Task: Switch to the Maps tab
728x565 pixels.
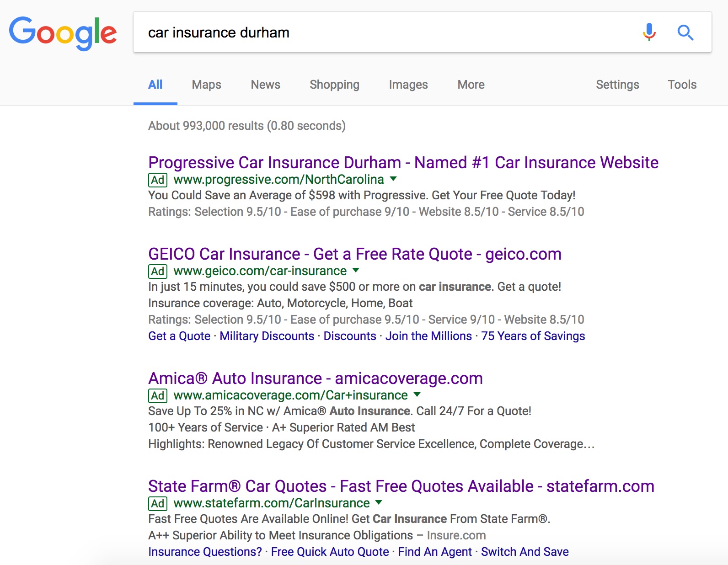Action: (x=206, y=85)
